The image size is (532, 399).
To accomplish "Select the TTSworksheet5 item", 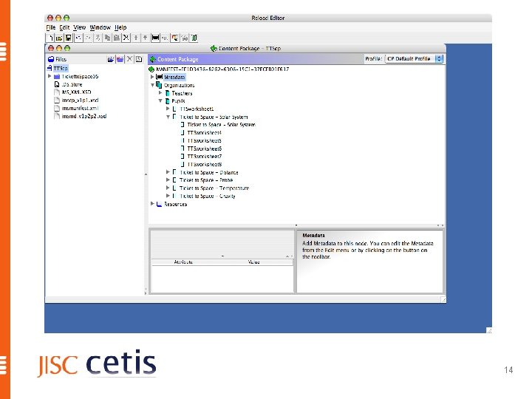I will click(x=204, y=141).
